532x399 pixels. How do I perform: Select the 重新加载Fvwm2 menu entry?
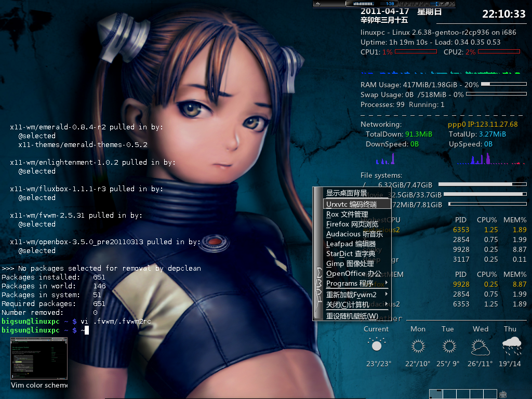coord(356,295)
